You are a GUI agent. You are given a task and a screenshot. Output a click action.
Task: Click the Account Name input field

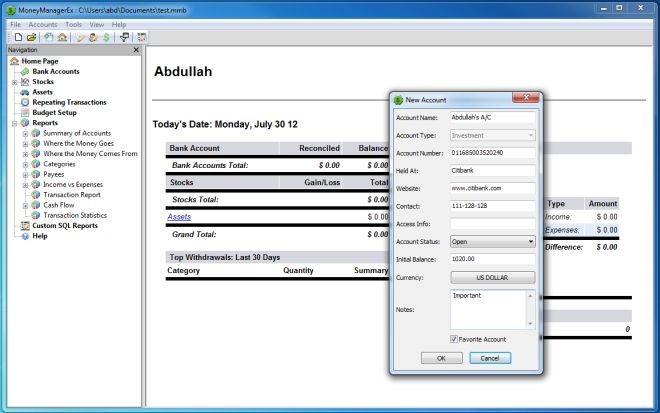pos(492,117)
